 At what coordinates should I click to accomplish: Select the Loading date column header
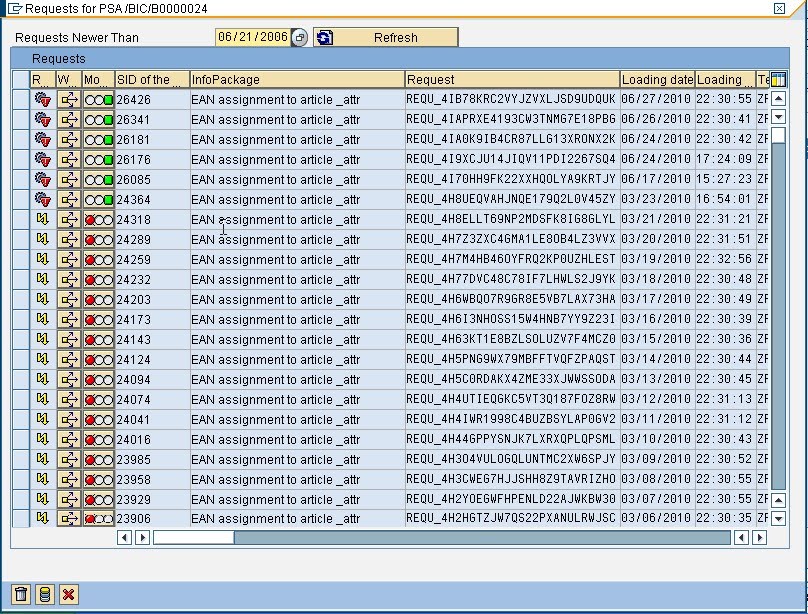(x=656, y=79)
